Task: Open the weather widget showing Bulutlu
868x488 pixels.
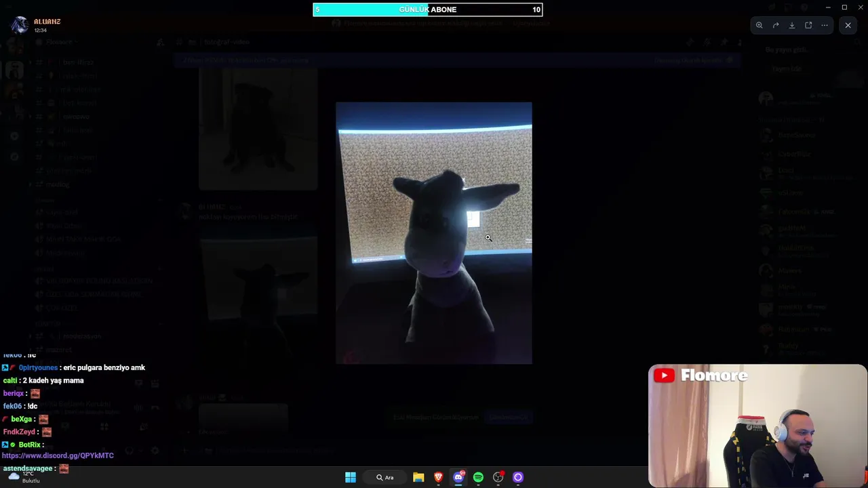Action: [x=24, y=477]
